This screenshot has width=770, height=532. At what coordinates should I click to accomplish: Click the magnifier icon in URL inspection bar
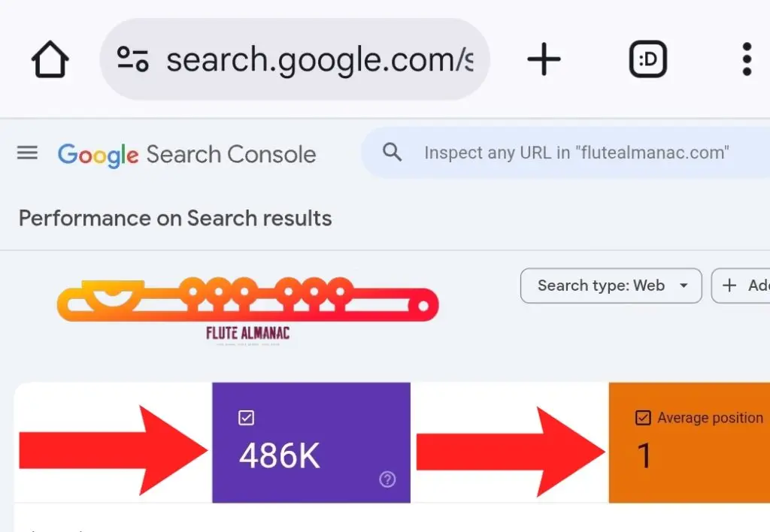(x=392, y=153)
